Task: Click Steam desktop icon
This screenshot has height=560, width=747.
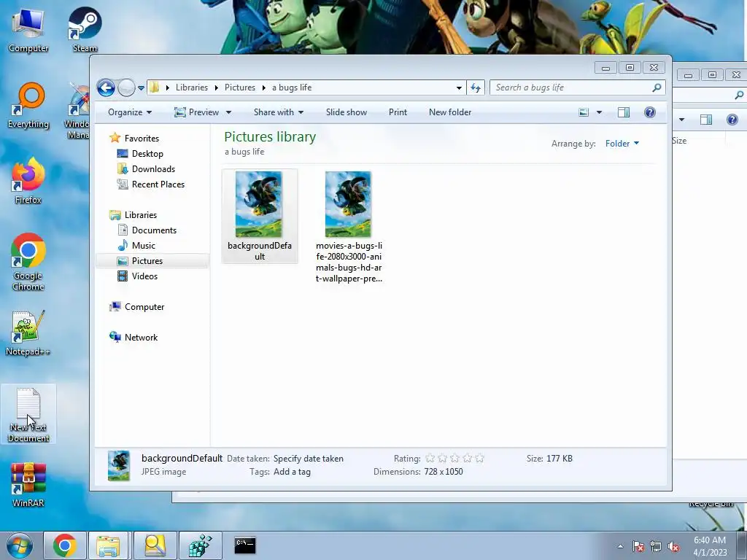Action: [85, 29]
